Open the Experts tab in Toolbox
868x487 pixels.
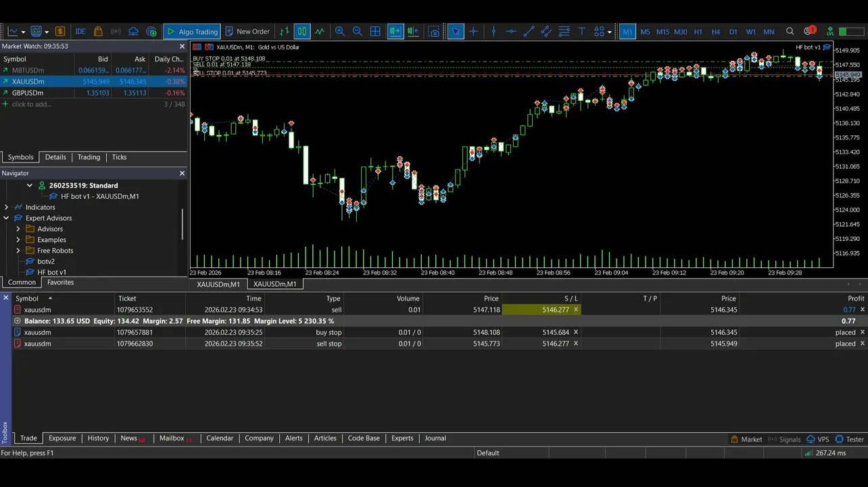coord(402,438)
